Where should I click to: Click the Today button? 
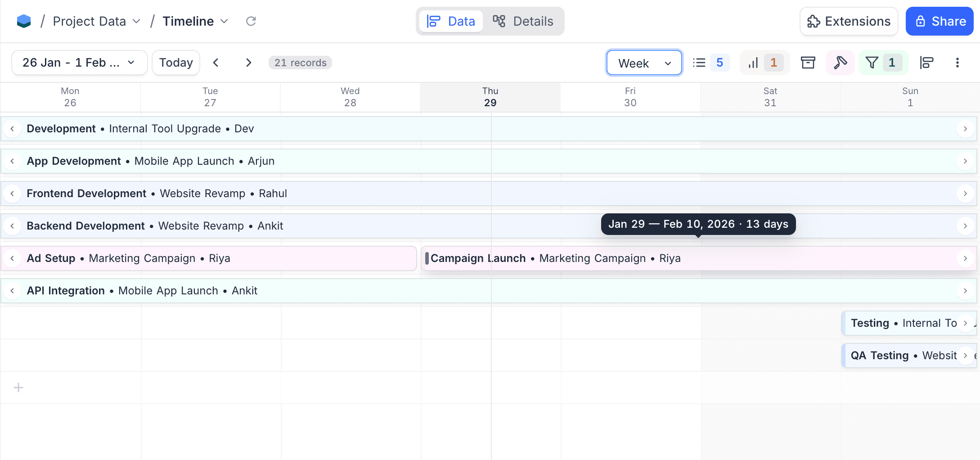click(x=176, y=63)
